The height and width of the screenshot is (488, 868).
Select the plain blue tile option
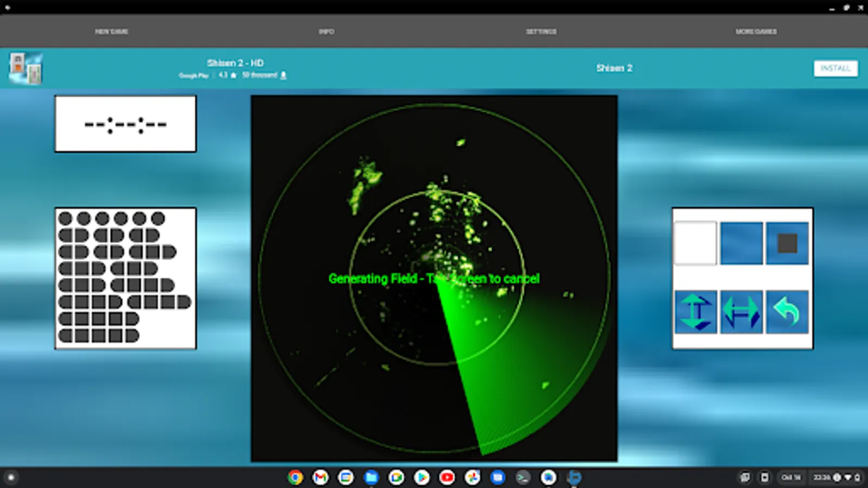[x=741, y=243]
